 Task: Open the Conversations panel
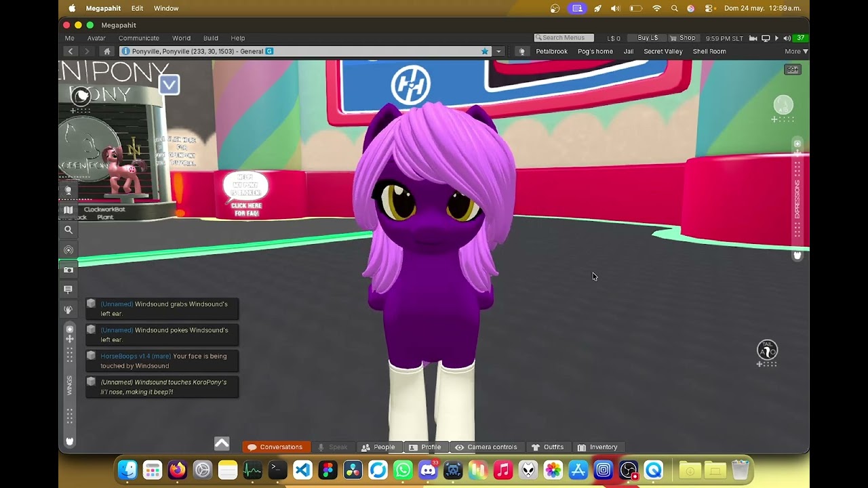click(x=275, y=447)
